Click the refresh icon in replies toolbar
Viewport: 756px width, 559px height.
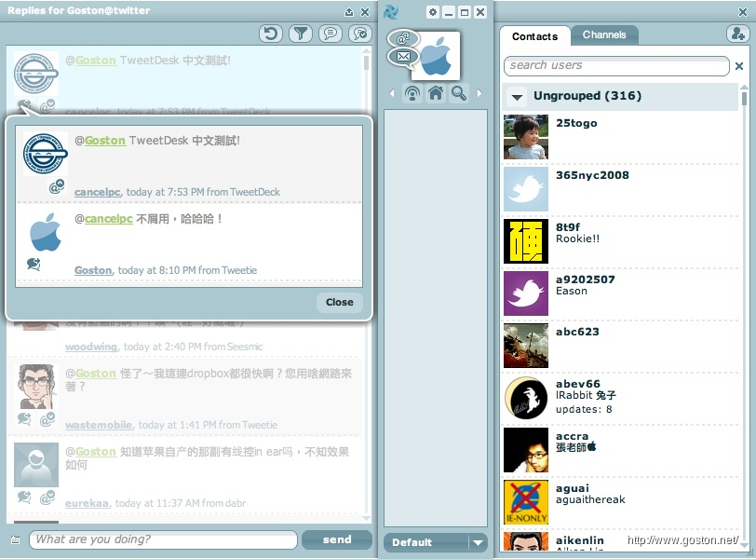(x=271, y=34)
